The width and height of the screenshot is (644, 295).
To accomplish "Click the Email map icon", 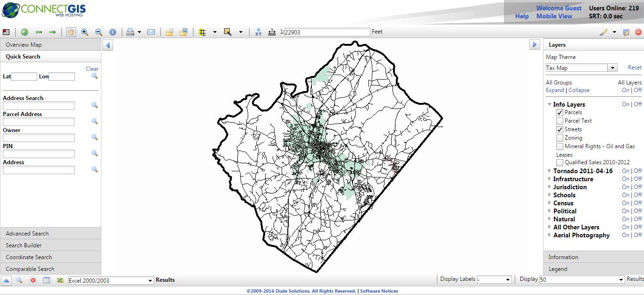I will tap(151, 32).
